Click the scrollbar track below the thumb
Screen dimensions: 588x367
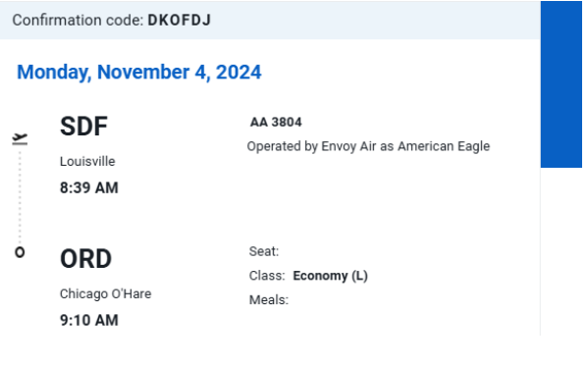561,251
